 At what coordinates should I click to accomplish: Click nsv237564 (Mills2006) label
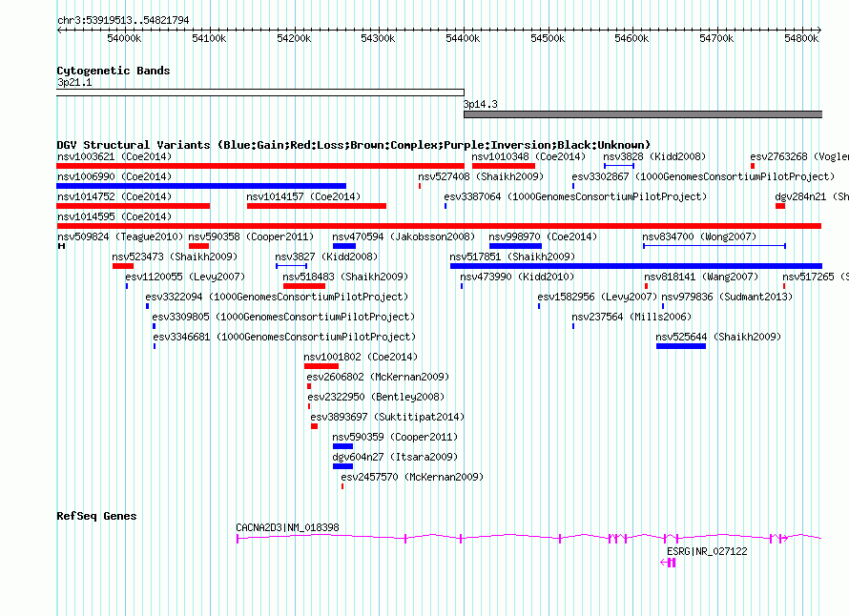tap(632, 318)
